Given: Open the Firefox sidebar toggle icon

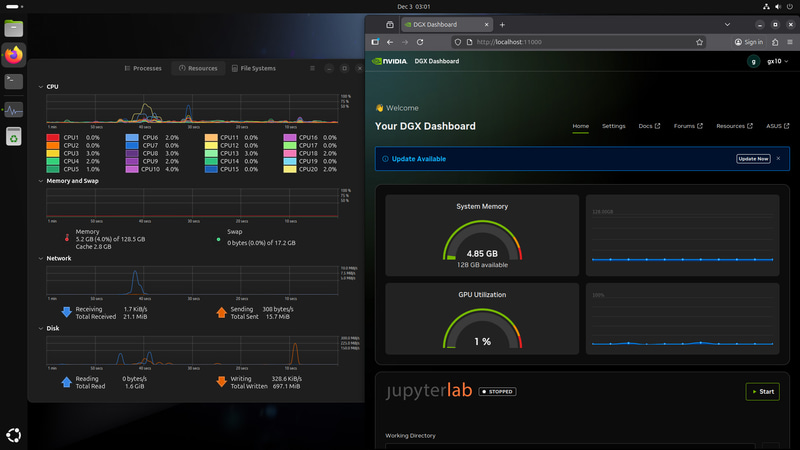Looking at the screenshot, I should click(375, 42).
